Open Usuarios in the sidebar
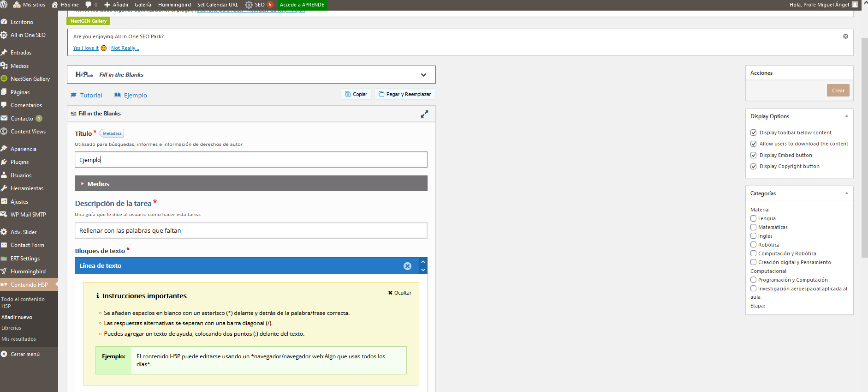The width and height of the screenshot is (868, 392). [21, 175]
